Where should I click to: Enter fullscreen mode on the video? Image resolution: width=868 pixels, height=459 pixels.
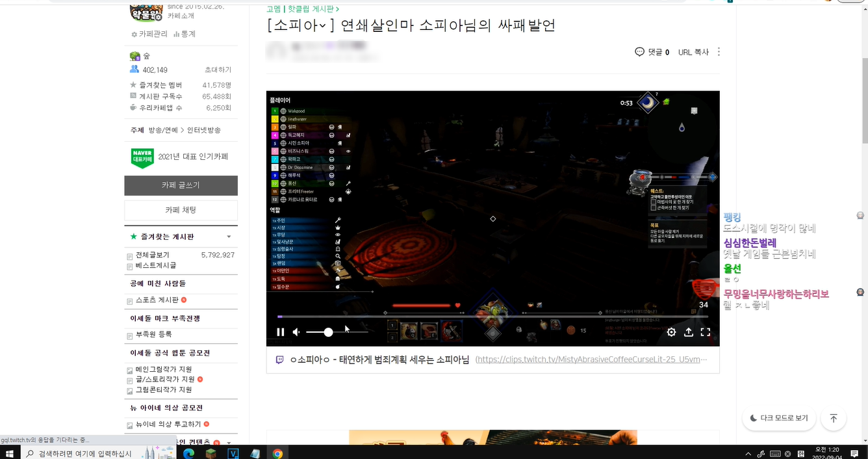point(705,332)
